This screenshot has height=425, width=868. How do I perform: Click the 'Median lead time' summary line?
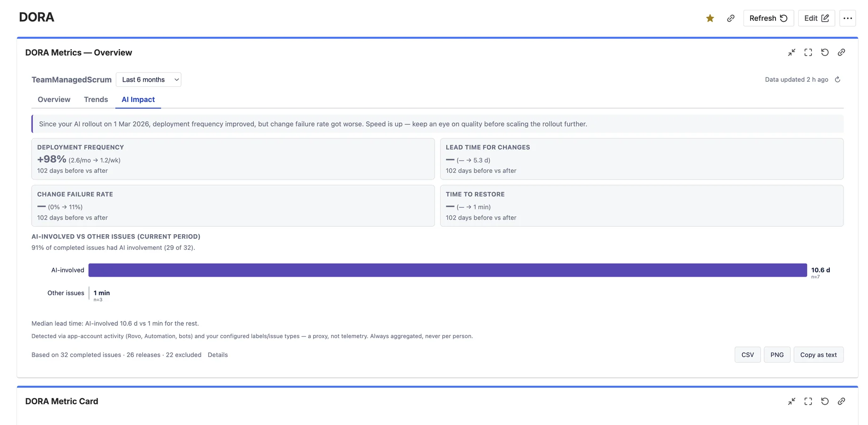(115, 323)
